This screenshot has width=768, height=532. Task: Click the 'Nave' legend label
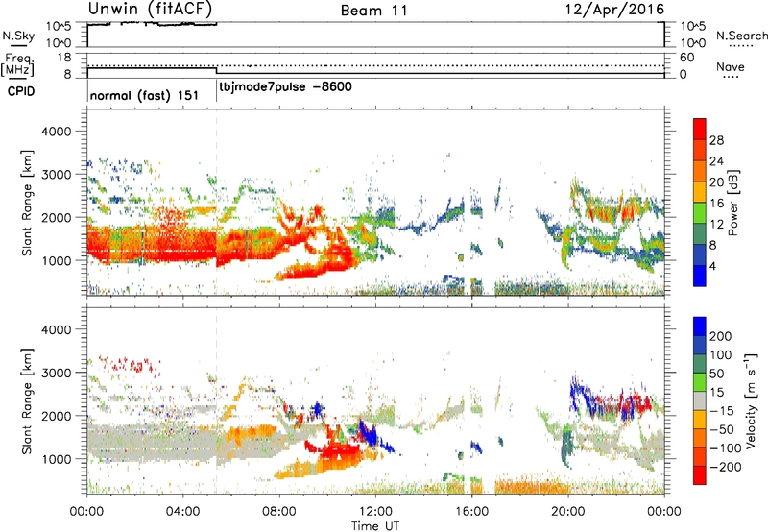coord(731,67)
